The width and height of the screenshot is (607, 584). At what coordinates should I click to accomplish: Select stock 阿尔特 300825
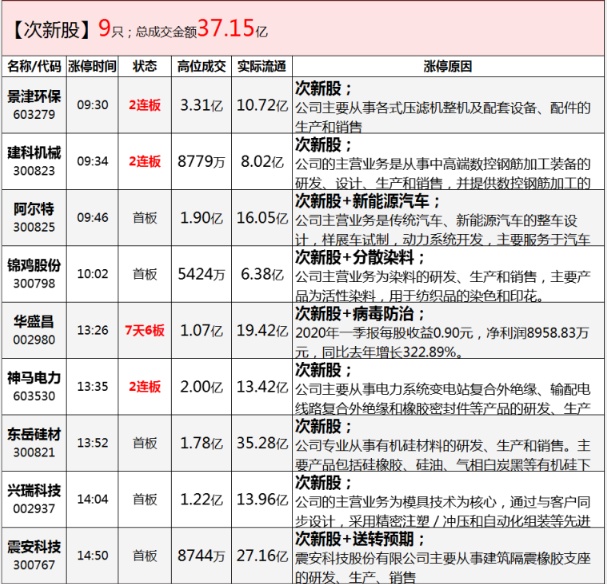click(34, 218)
